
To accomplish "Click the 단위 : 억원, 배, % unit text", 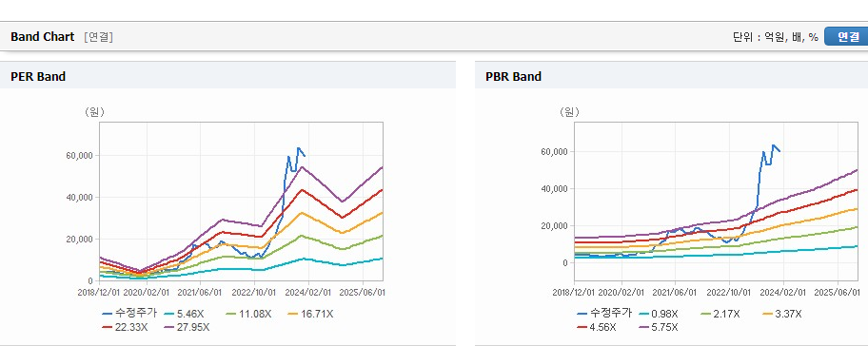I will point(775,37).
